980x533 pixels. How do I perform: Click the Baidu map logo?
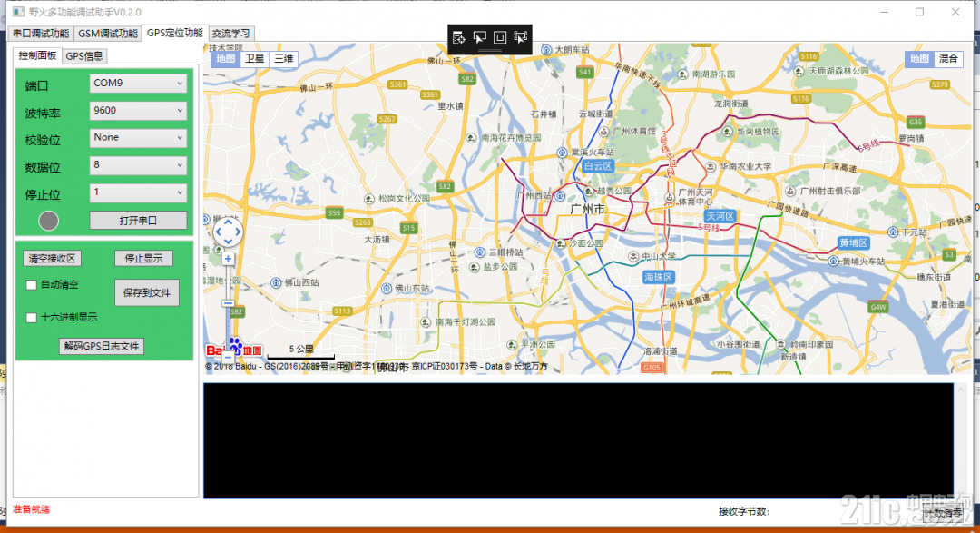tap(234, 349)
